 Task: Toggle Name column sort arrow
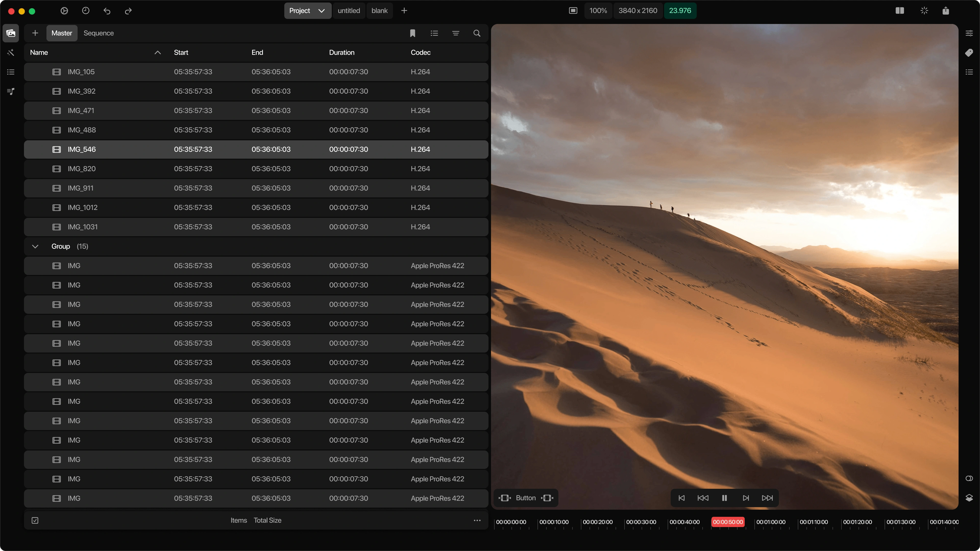pyautogui.click(x=157, y=53)
